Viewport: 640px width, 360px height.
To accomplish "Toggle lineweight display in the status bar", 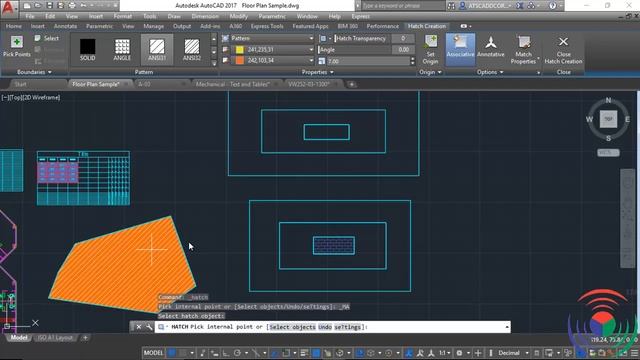I will pyautogui.click(x=304, y=353).
